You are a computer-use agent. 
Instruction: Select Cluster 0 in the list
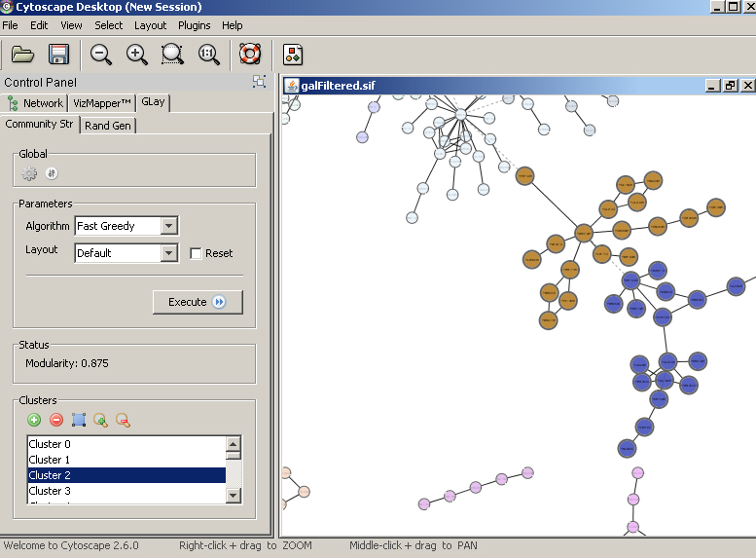click(x=126, y=444)
